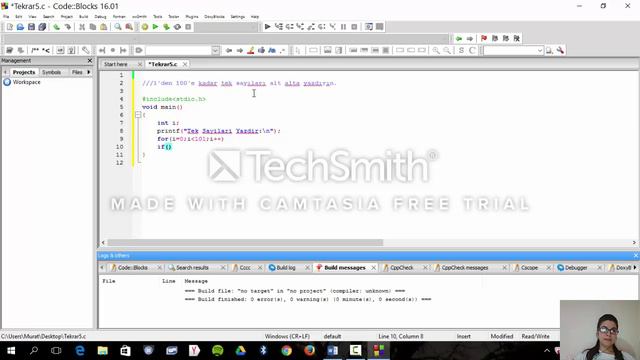The image size is (640, 360).
Task: Cut selection with the scissors icon
Action: coord(82,27)
